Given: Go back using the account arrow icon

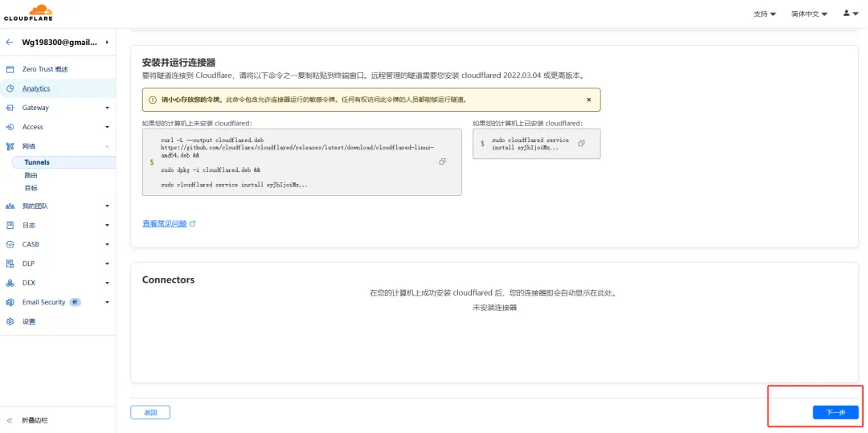Looking at the screenshot, I should click(10, 42).
